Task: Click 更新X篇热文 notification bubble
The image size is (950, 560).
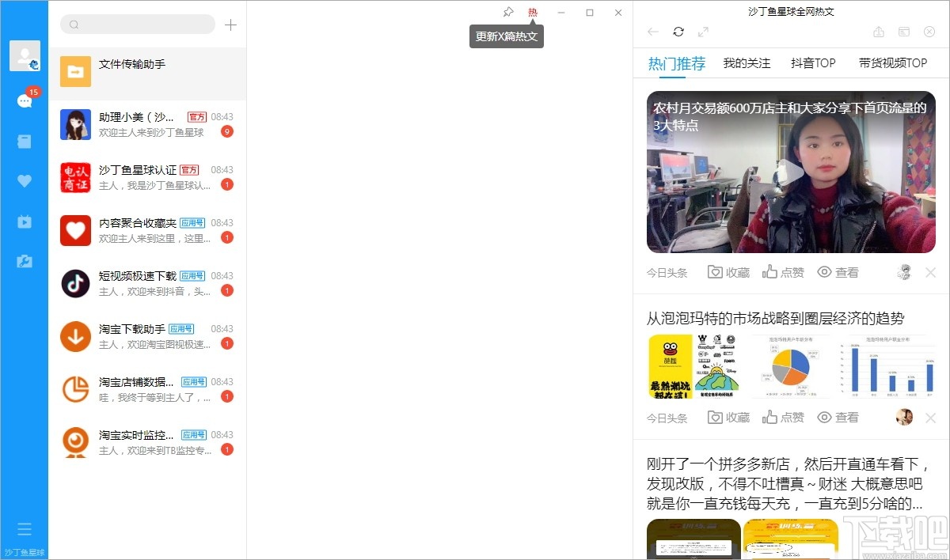Action: point(506,36)
